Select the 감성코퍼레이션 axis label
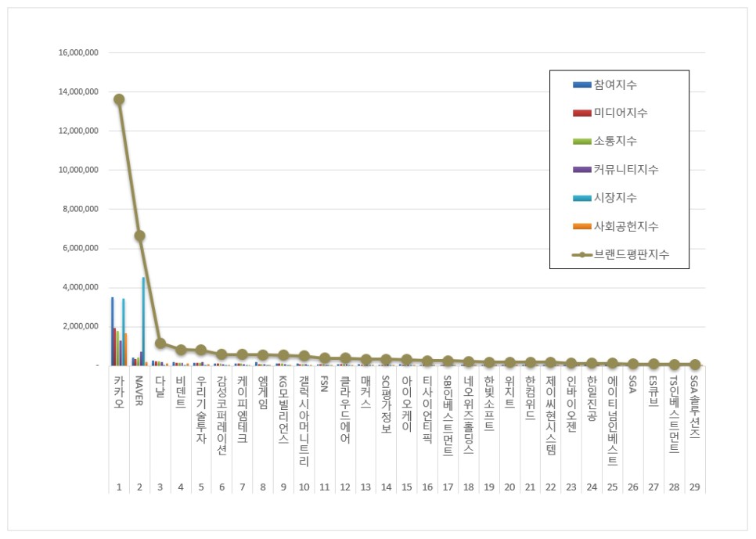 [221, 415]
